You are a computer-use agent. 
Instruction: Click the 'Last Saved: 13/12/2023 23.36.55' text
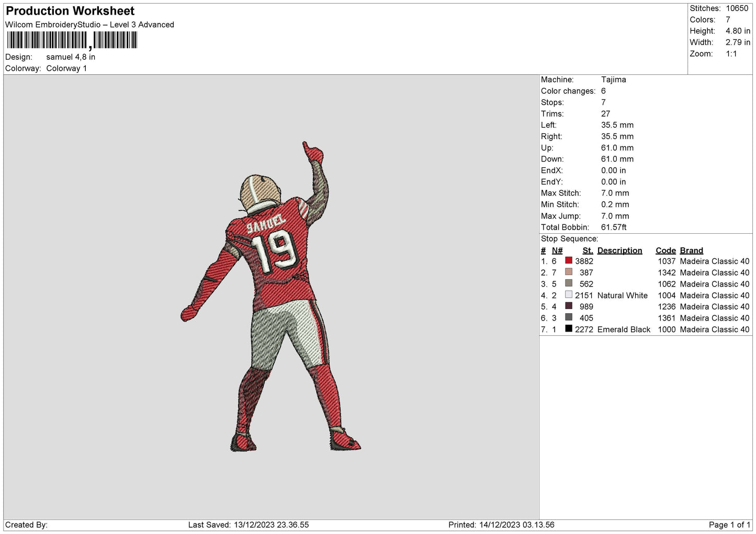tap(249, 525)
